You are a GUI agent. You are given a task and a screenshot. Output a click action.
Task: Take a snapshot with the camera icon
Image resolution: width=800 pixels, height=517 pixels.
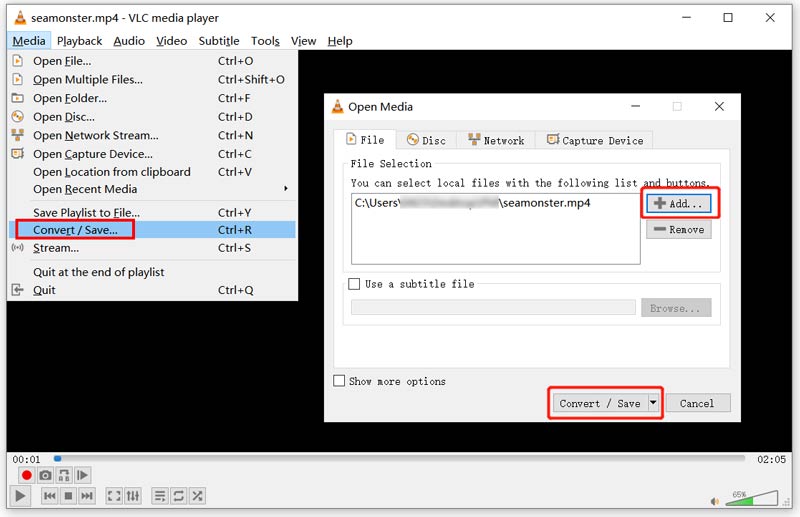(x=45, y=476)
